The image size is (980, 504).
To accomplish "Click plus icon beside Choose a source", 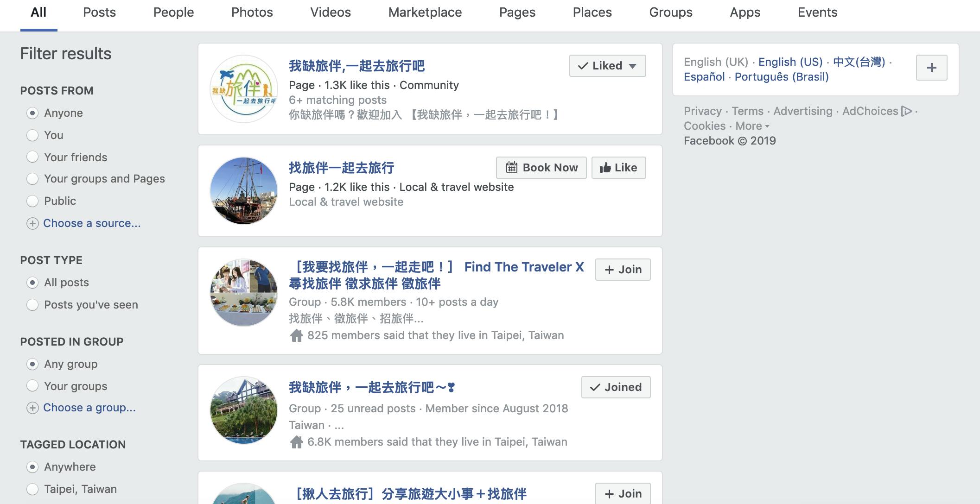I will point(32,224).
